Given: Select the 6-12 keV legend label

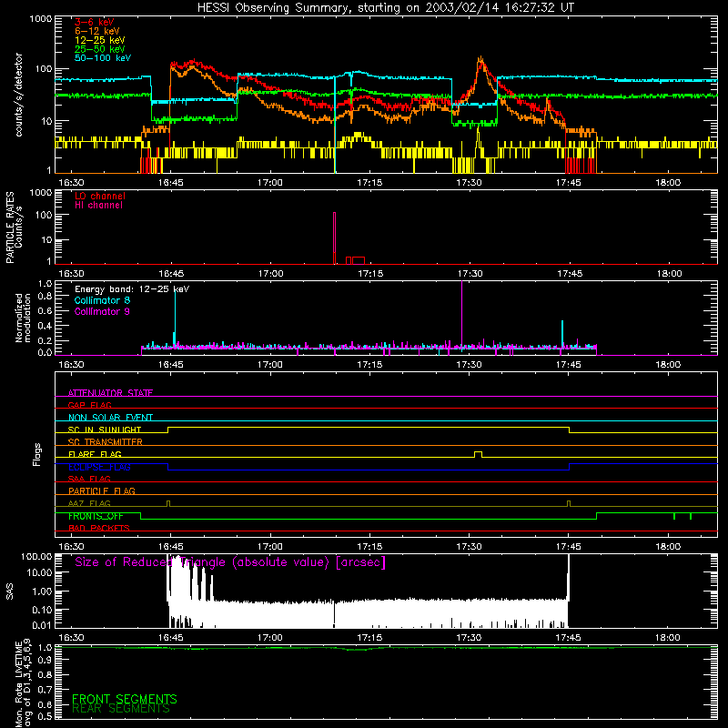Looking at the screenshot, I should click(x=97, y=31).
